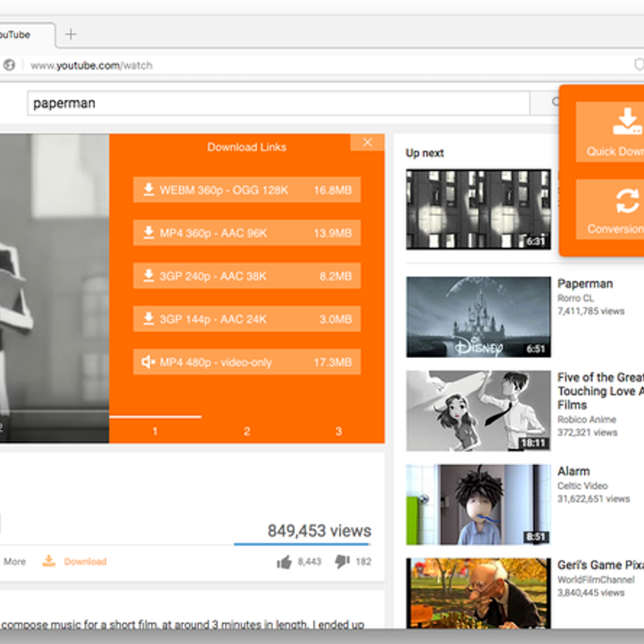Like the video with thumbs up icon
This screenshot has width=644, height=644.
284,562
